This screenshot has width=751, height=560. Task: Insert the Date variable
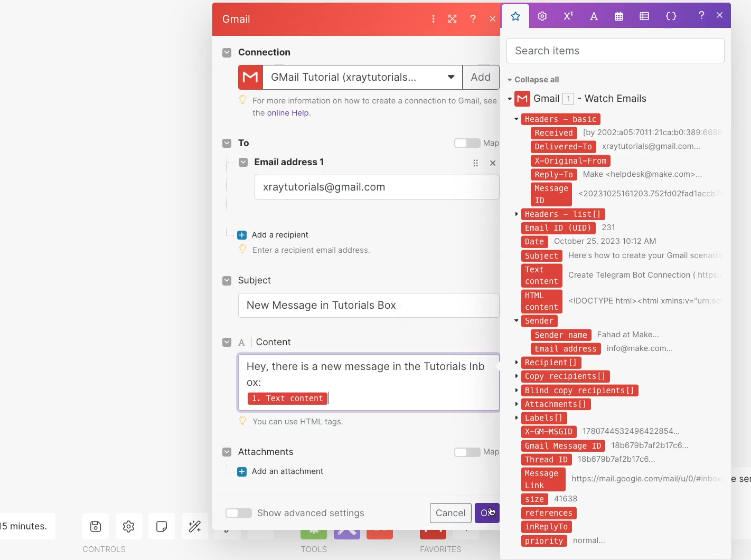tap(534, 242)
